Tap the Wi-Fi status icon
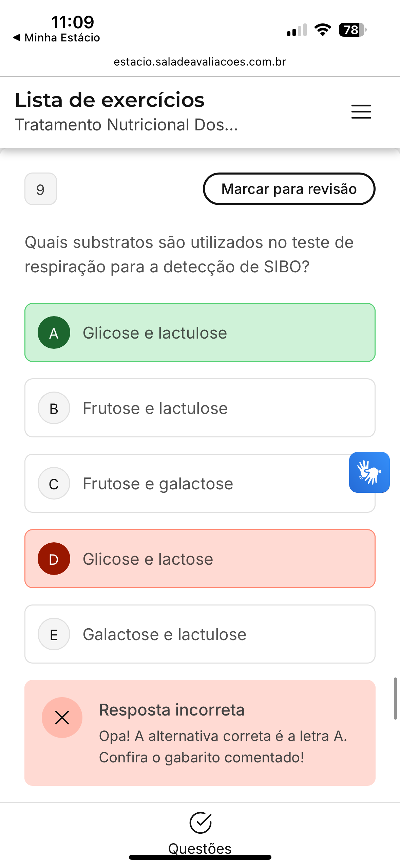 pos(323,30)
